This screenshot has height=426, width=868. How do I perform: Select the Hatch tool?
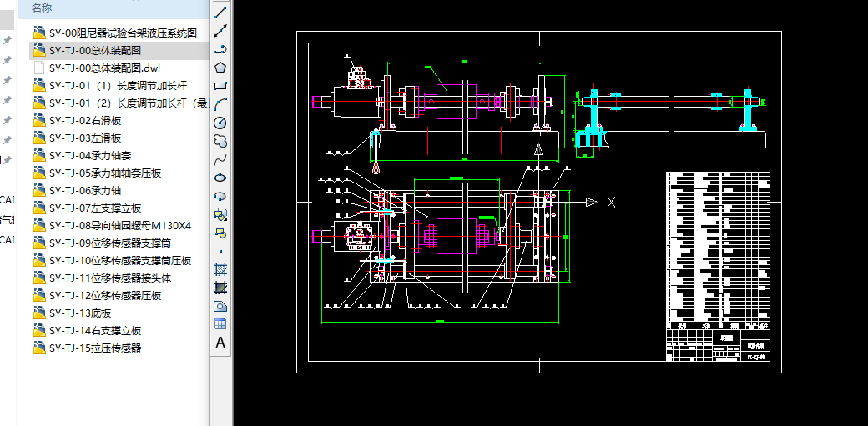pyautogui.click(x=220, y=269)
